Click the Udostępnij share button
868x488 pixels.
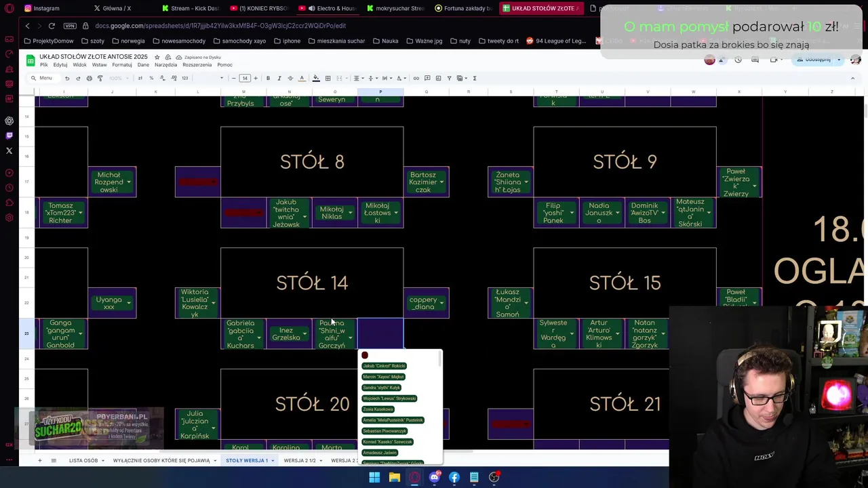(814, 60)
